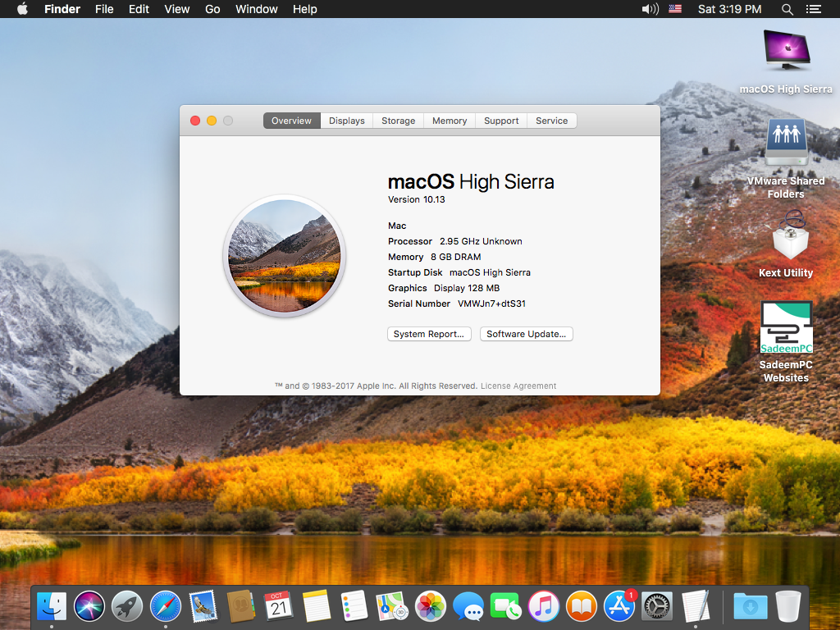Open the Finder menu
The height and width of the screenshot is (630, 840).
(x=62, y=9)
